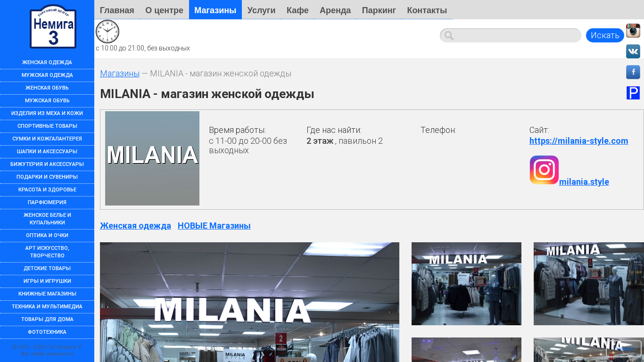Image resolution: width=644 pixels, height=362 pixels.
Task: Select the Магазины menu tab
Action: point(215,10)
